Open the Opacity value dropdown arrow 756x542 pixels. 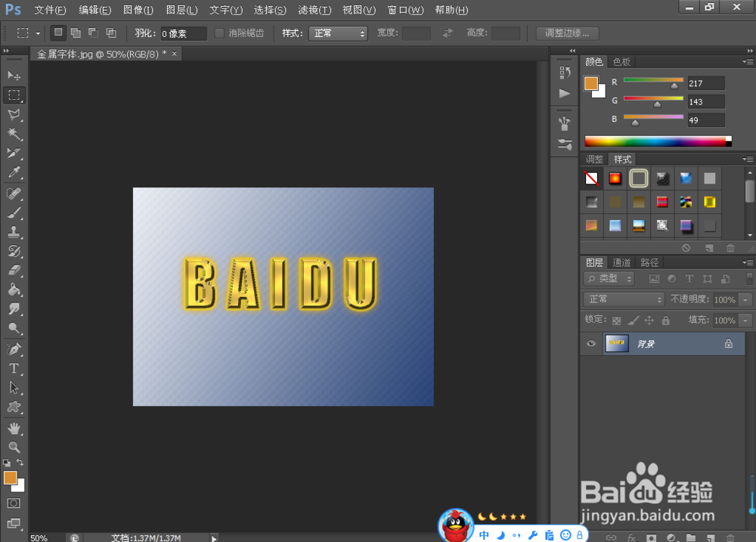746,299
